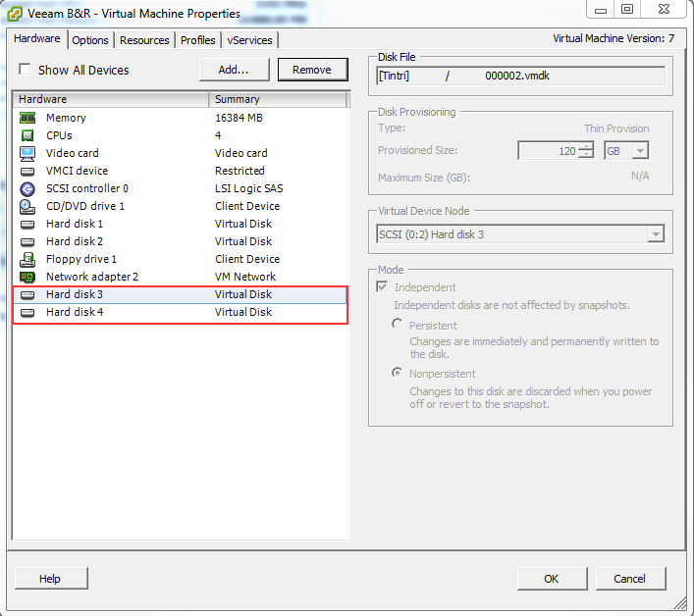
Task: Click the Virtual Machine Version: 7 text
Action: tap(614, 38)
